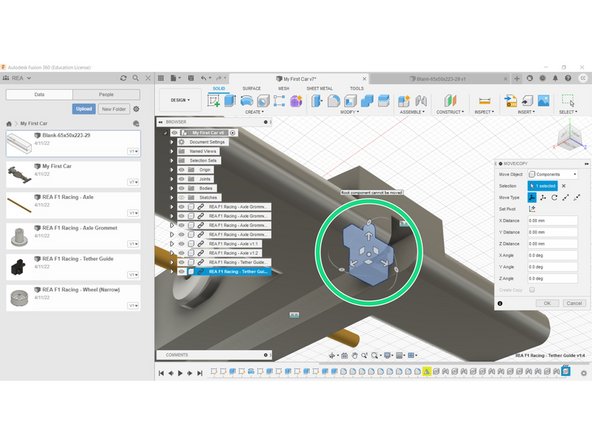This screenshot has height=444, width=592.
Task: Choose Rotate move type in Move/Copy
Action: click(x=554, y=197)
